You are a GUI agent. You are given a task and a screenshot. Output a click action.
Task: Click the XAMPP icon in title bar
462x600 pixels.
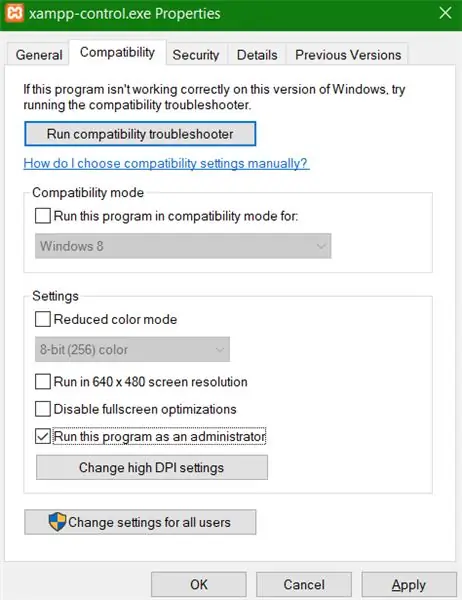(15, 13)
